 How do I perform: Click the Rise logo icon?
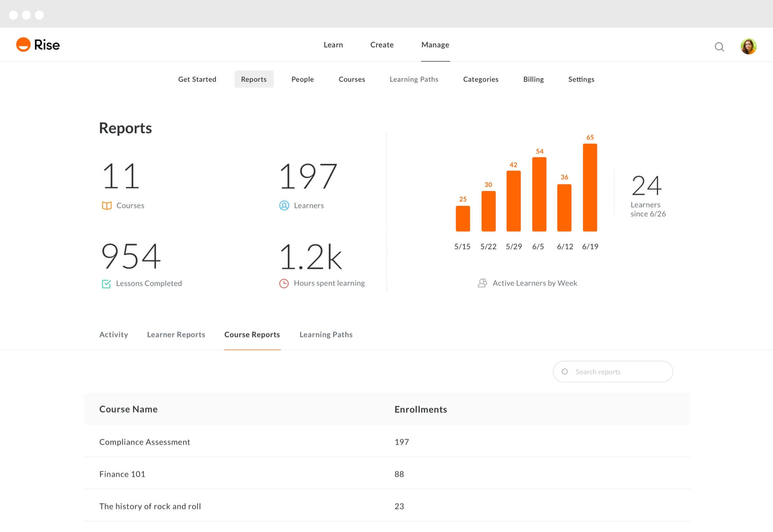[x=23, y=45]
